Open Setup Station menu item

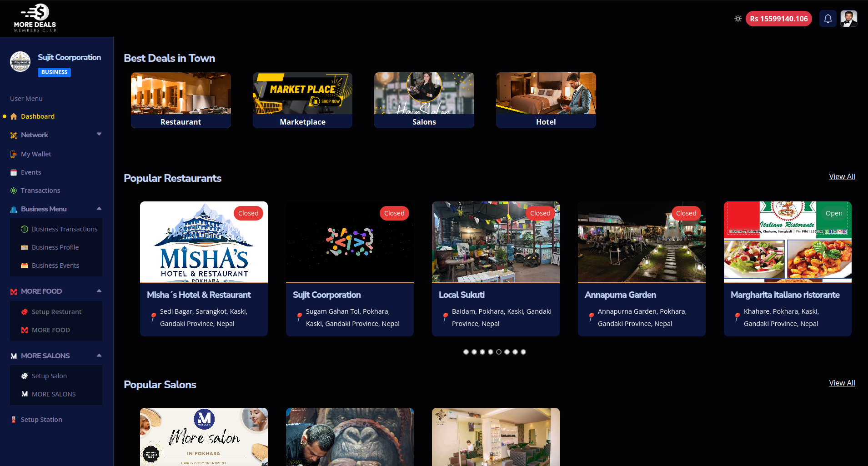[x=41, y=420]
